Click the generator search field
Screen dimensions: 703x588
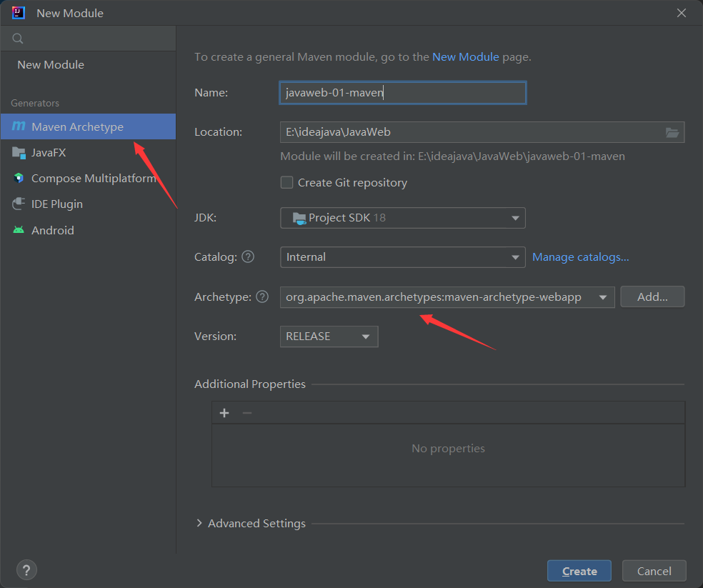(x=93, y=38)
